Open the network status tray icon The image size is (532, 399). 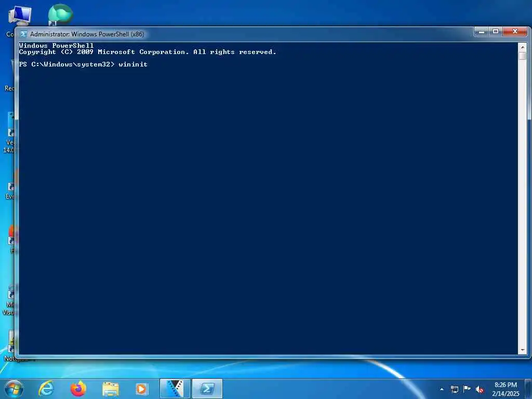click(455, 389)
